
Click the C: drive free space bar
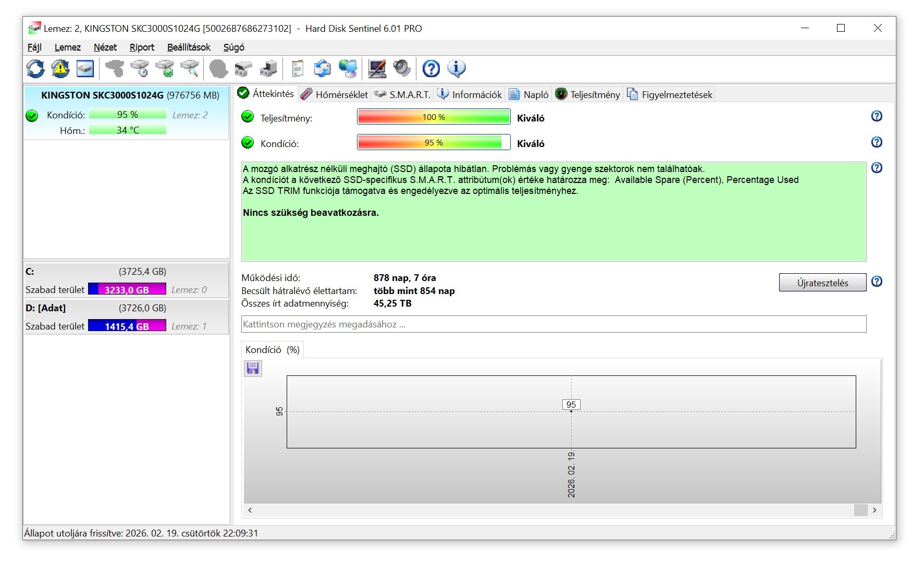tap(127, 289)
